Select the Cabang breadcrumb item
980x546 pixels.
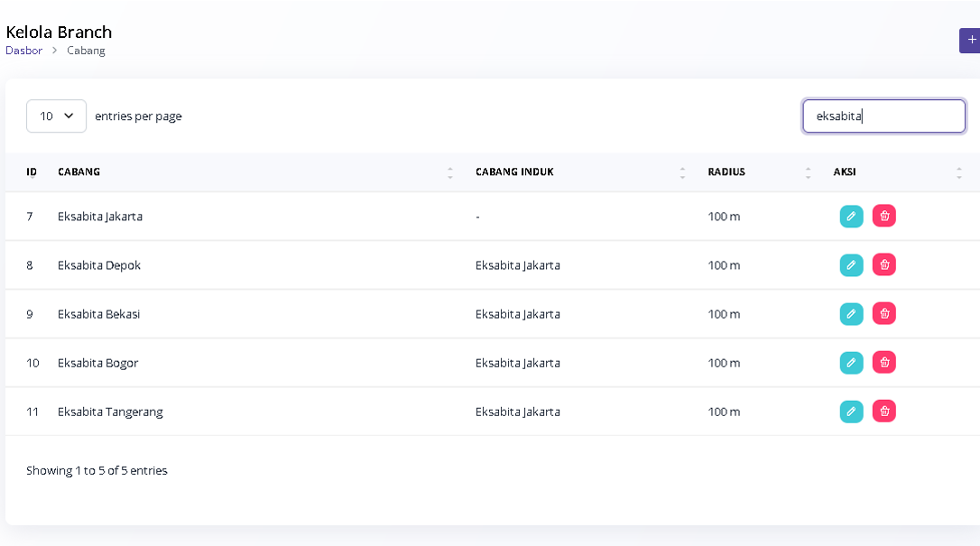[x=86, y=51]
